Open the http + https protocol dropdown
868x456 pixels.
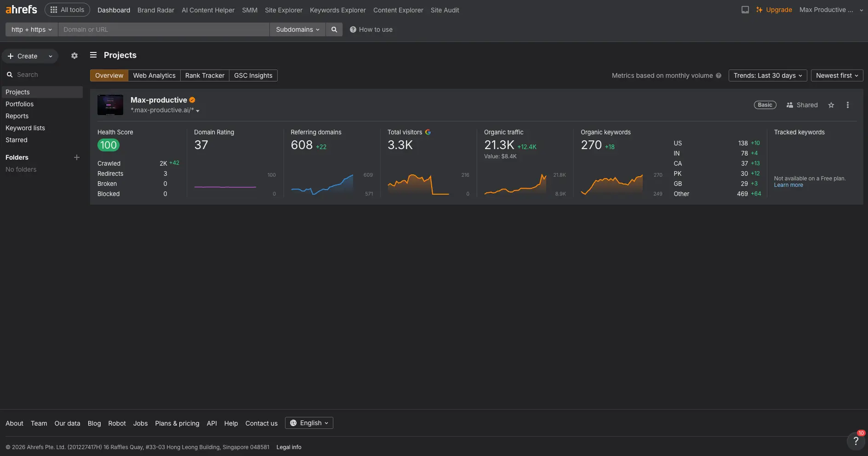[x=32, y=29]
